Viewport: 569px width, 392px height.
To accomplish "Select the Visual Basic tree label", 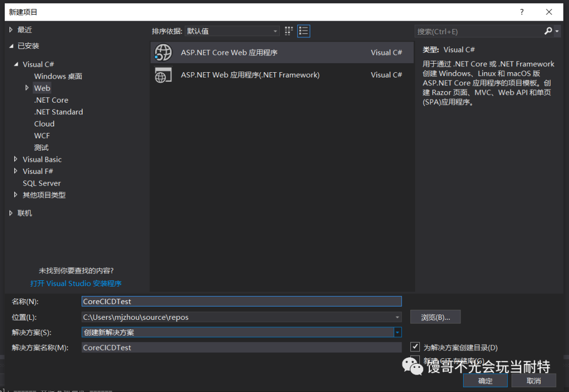I will tap(42, 159).
